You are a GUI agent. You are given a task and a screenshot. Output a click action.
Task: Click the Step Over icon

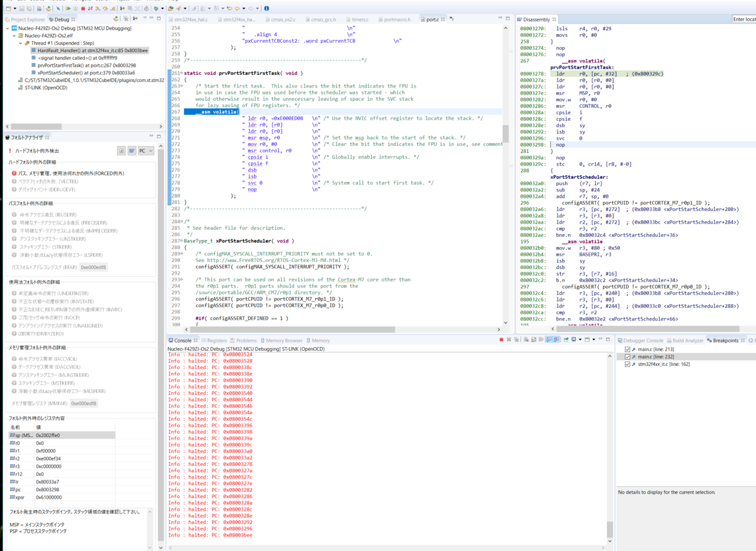point(106,8)
